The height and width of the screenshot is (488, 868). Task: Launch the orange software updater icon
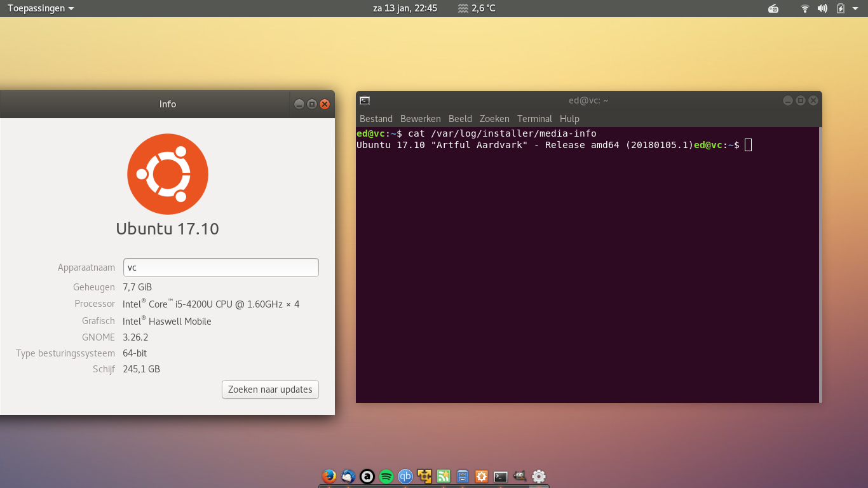[x=482, y=476]
